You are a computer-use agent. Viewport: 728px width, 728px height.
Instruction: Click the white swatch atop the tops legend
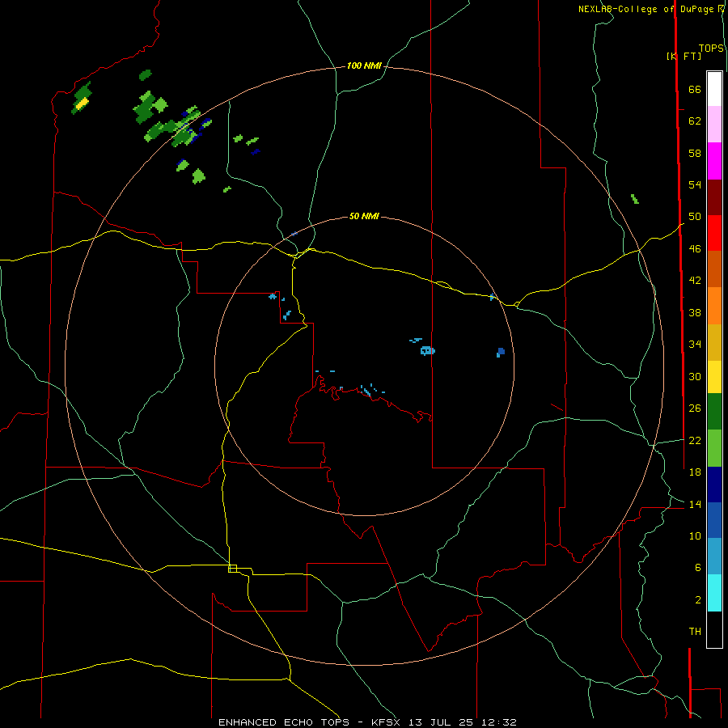714,89
